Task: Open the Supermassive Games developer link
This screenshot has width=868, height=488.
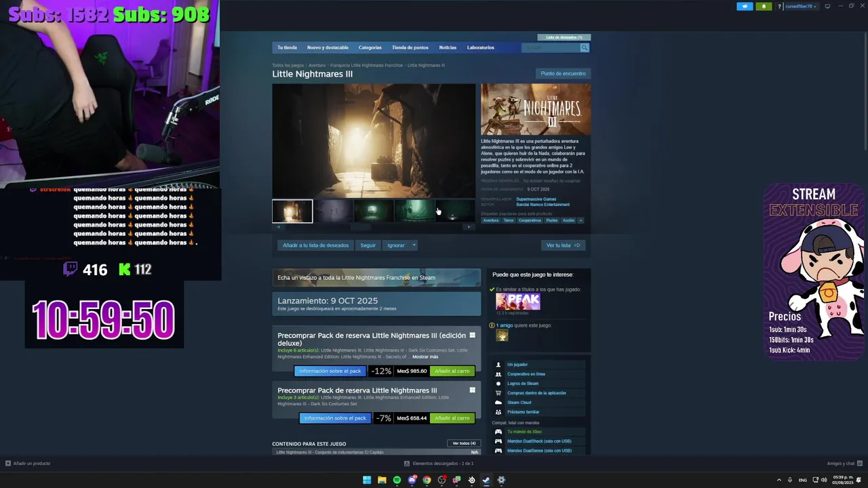Action: point(536,199)
